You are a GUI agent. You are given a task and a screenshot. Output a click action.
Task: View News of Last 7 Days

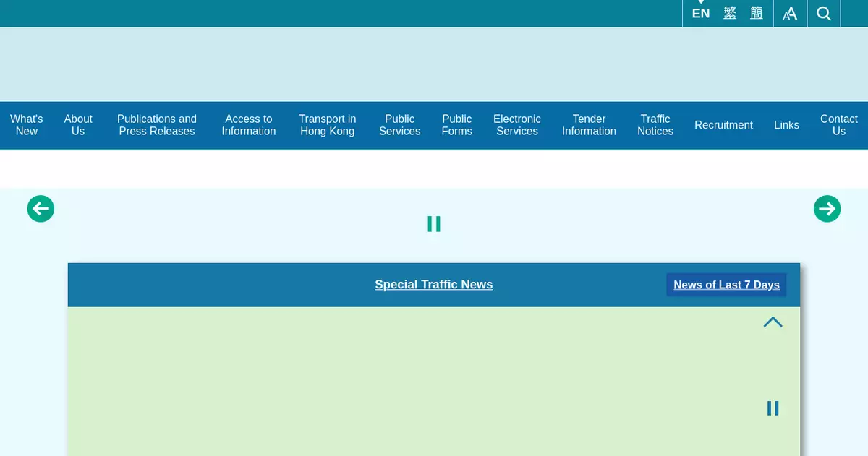click(x=726, y=285)
